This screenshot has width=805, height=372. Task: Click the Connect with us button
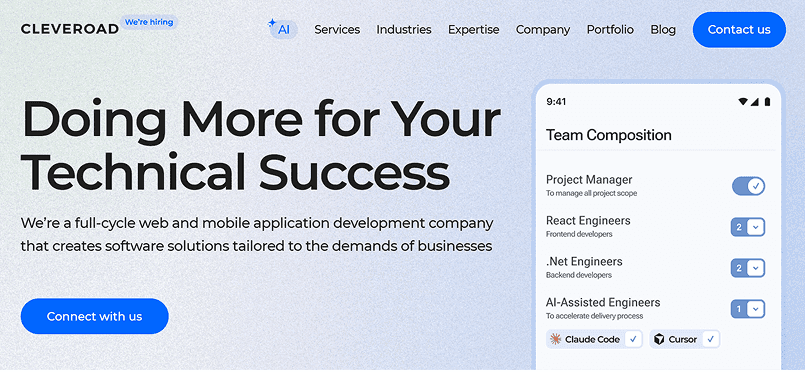pos(94,316)
